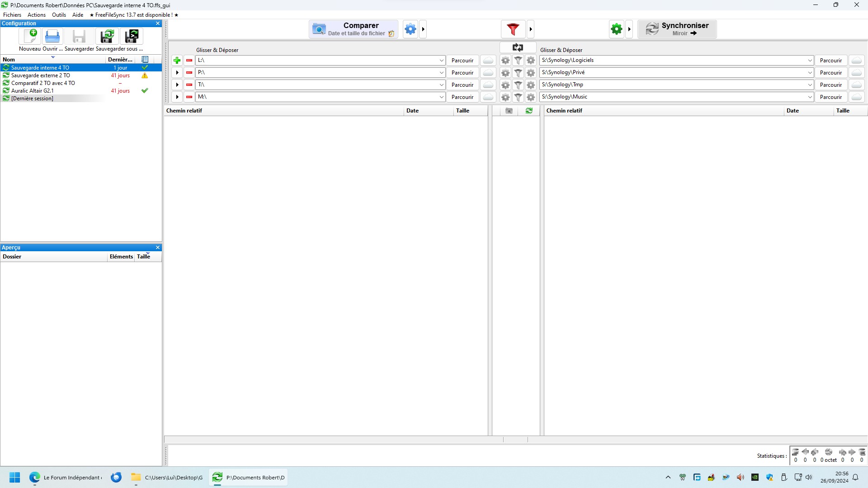Viewport: 868px width, 488px height.
Task: Click the camera icon in the middle column header
Action: (x=509, y=111)
